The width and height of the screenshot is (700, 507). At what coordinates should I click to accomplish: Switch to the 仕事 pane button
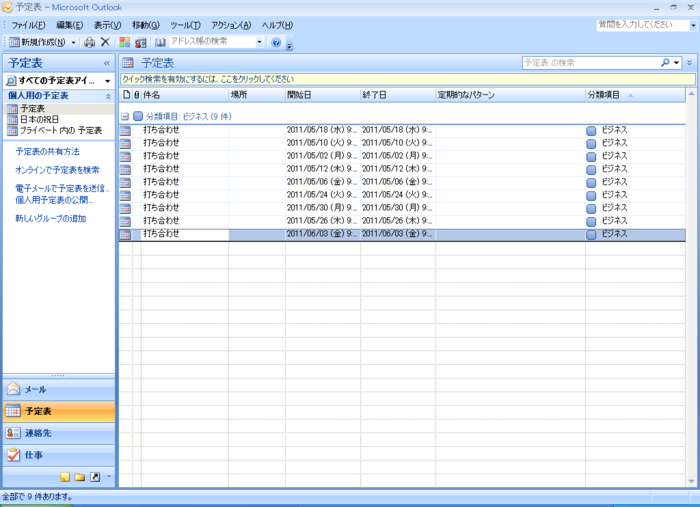pos(59,455)
